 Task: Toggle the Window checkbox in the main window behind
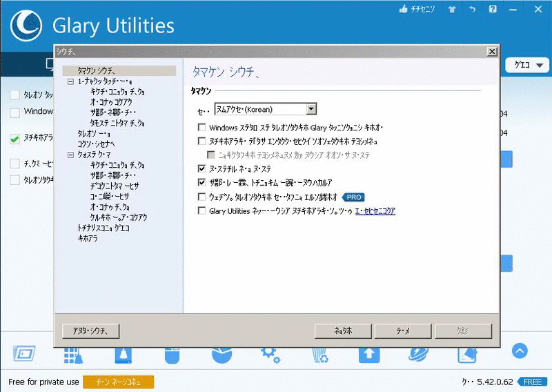(x=14, y=112)
